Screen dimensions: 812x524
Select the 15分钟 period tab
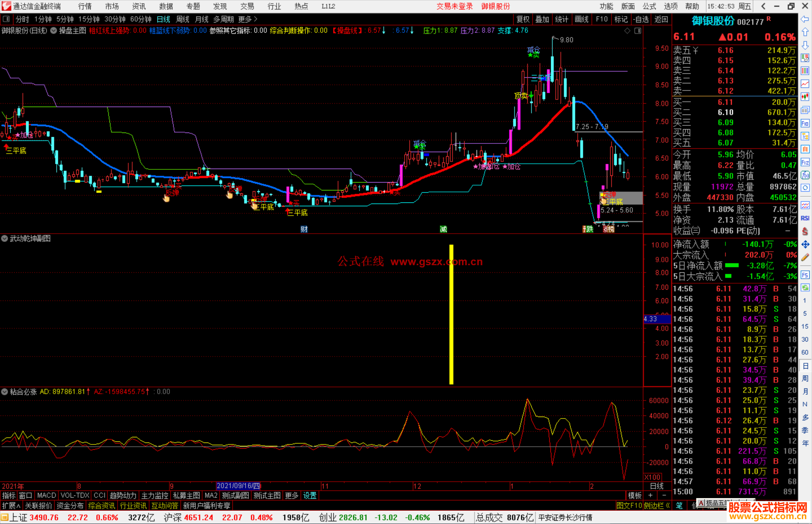point(89,19)
